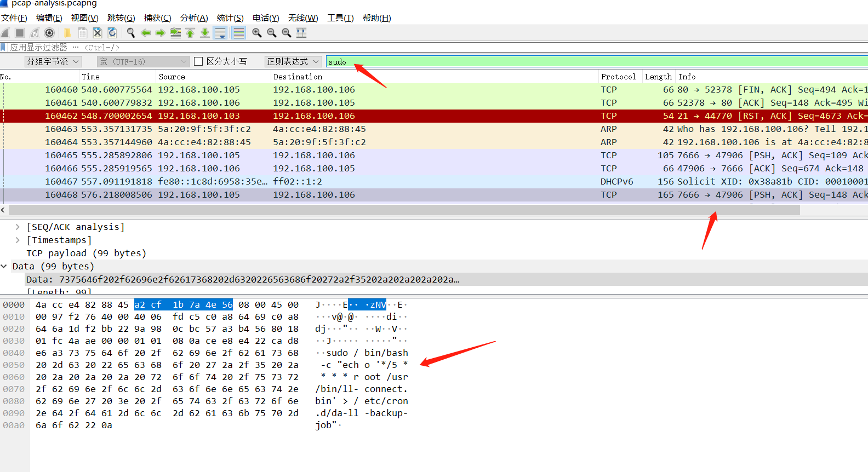Open capture options gear icon
This screenshot has width=868, height=472.
pyautogui.click(x=49, y=33)
